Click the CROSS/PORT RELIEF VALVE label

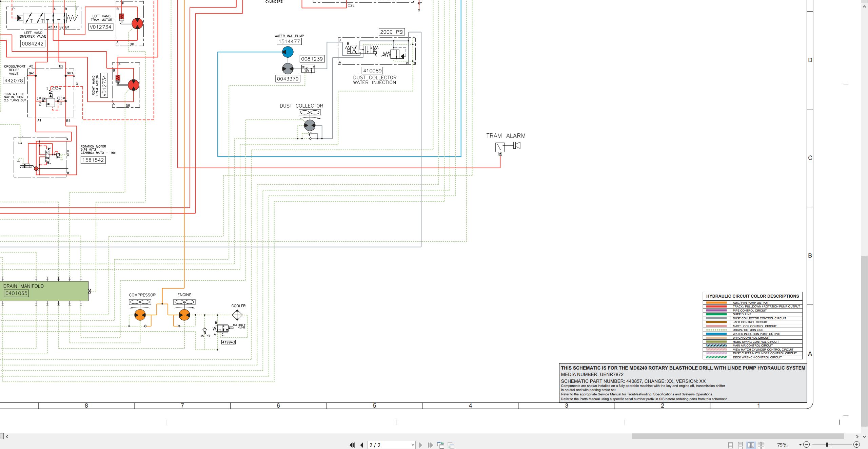pyautogui.click(x=15, y=70)
